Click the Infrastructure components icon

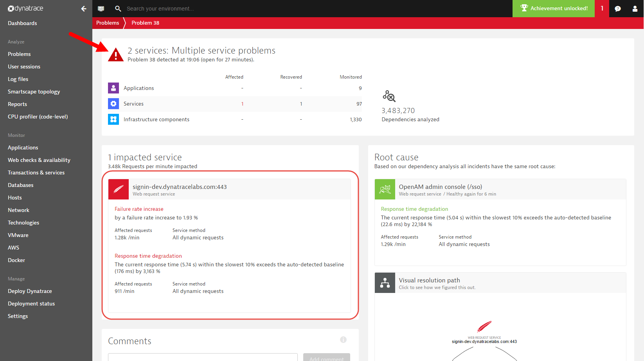pos(113,119)
